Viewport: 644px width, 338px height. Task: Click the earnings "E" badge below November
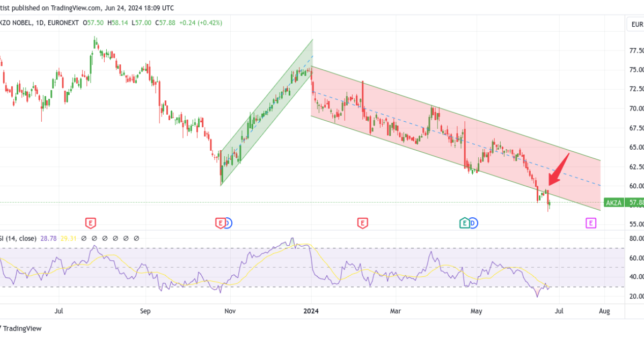tap(221, 222)
